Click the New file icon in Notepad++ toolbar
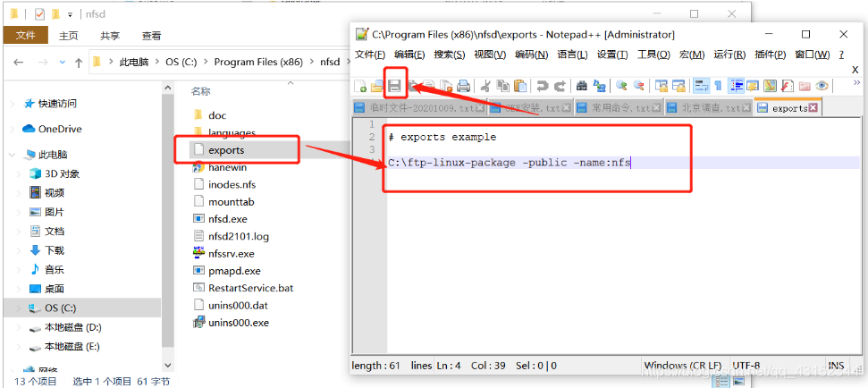 point(360,86)
